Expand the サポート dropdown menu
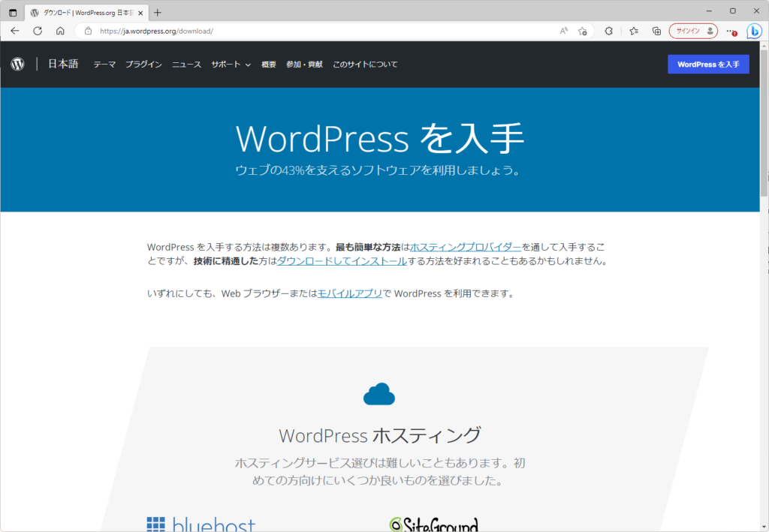 click(231, 65)
